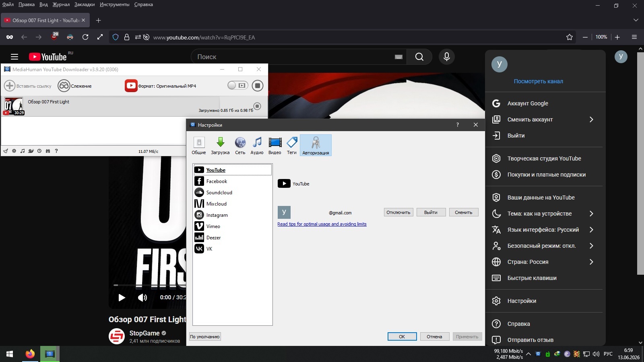Click the Обзор 007 First Light download thumbnail
Viewport: 644px width, 362px height.
tap(14, 106)
